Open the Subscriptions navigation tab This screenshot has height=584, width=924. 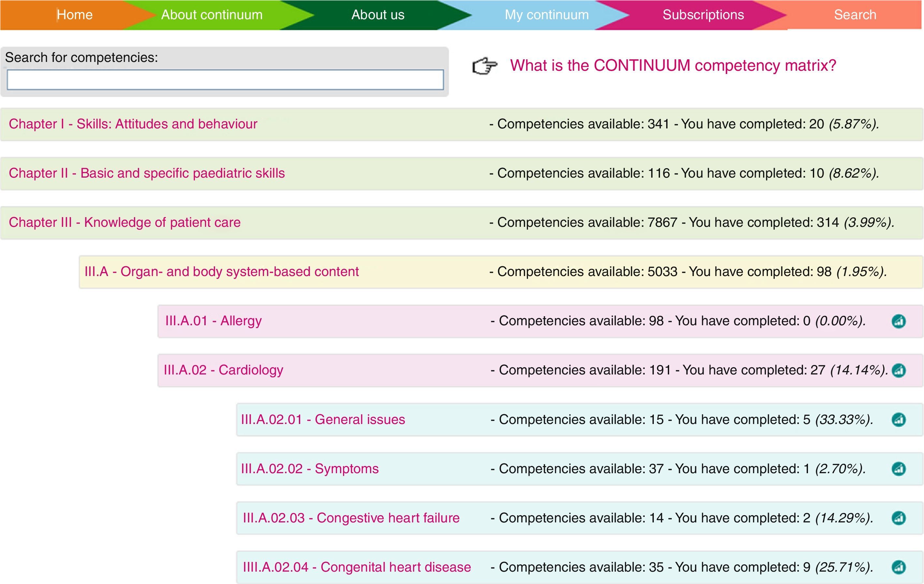[x=703, y=15]
